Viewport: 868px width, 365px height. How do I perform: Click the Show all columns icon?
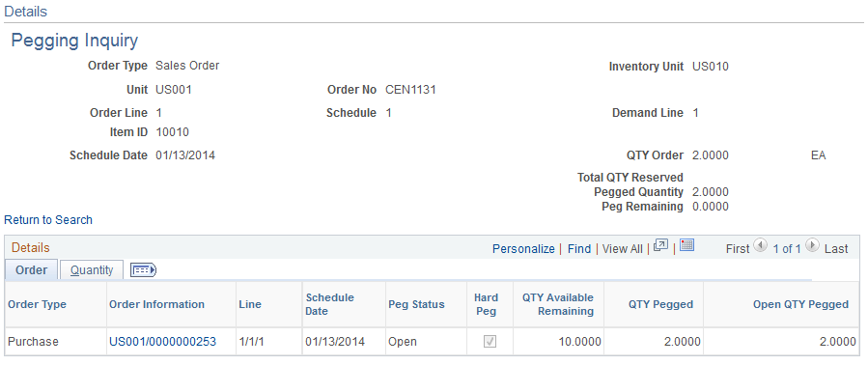[x=143, y=269]
